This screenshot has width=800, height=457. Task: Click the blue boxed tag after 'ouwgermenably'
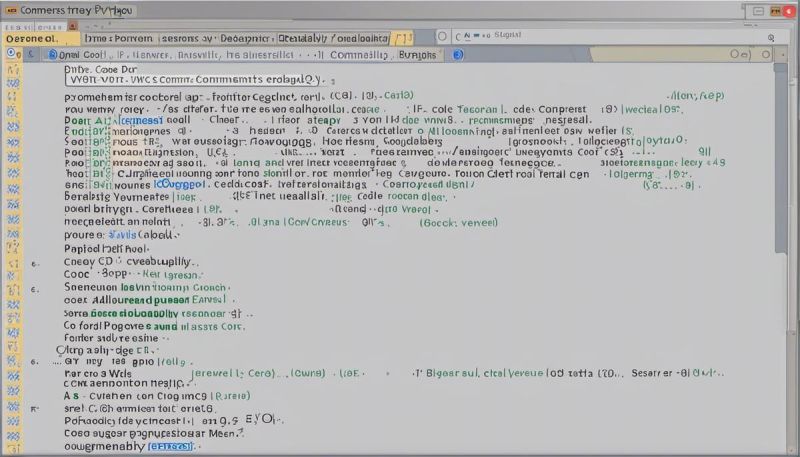click(171, 446)
